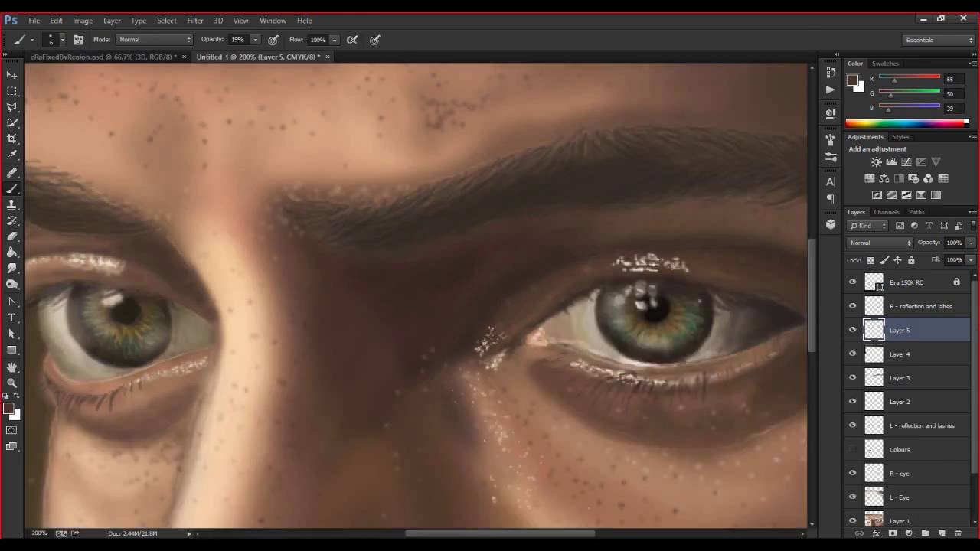Click the red R color slider
Screen dimensions: 980x551
[x=910, y=78]
